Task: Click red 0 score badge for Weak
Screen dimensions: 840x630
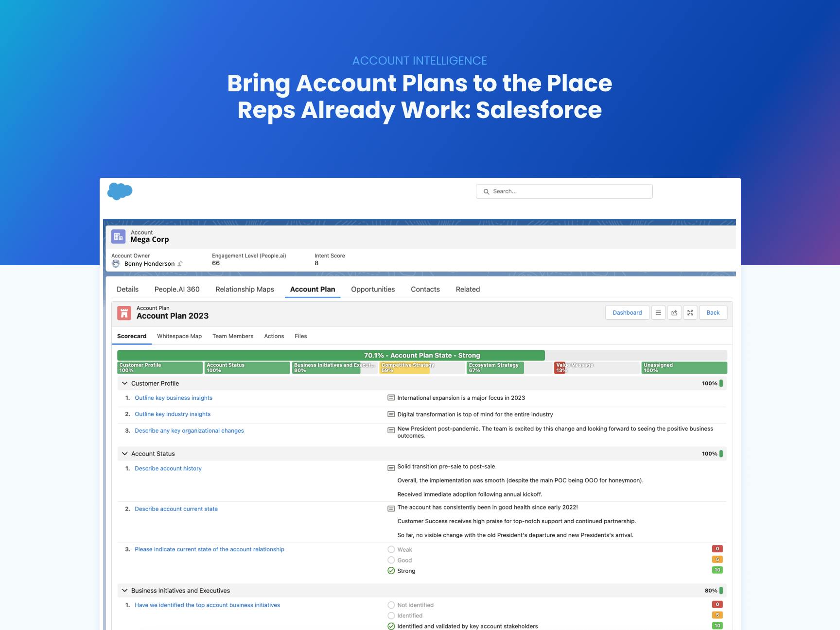Action: (x=717, y=549)
